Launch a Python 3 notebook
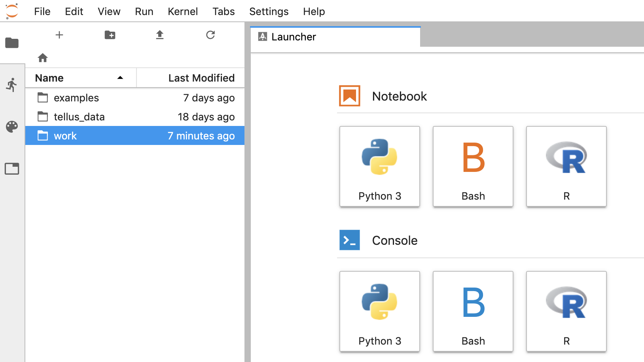Image resolution: width=644 pixels, height=362 pixels. point(380,166)
